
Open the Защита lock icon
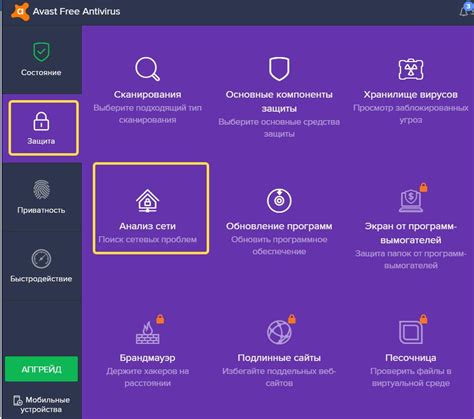pos(41,121)
